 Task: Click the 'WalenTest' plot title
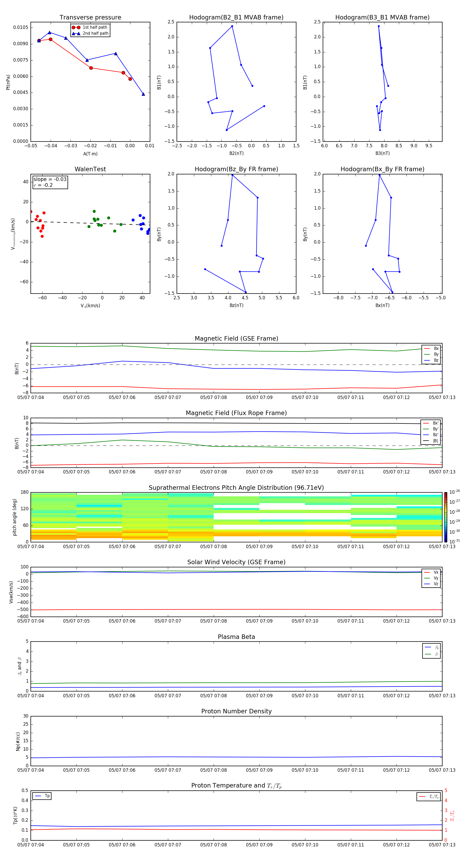90,169
